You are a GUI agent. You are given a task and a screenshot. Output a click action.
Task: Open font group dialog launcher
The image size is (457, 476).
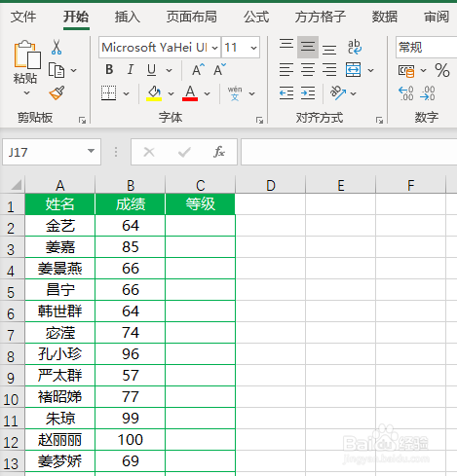point(259,121)
